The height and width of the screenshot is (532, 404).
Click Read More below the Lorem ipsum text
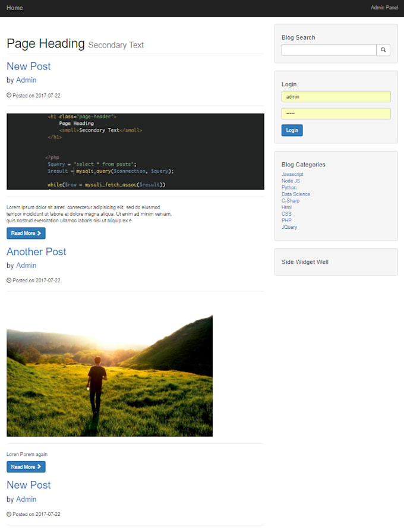click(26, 233)
